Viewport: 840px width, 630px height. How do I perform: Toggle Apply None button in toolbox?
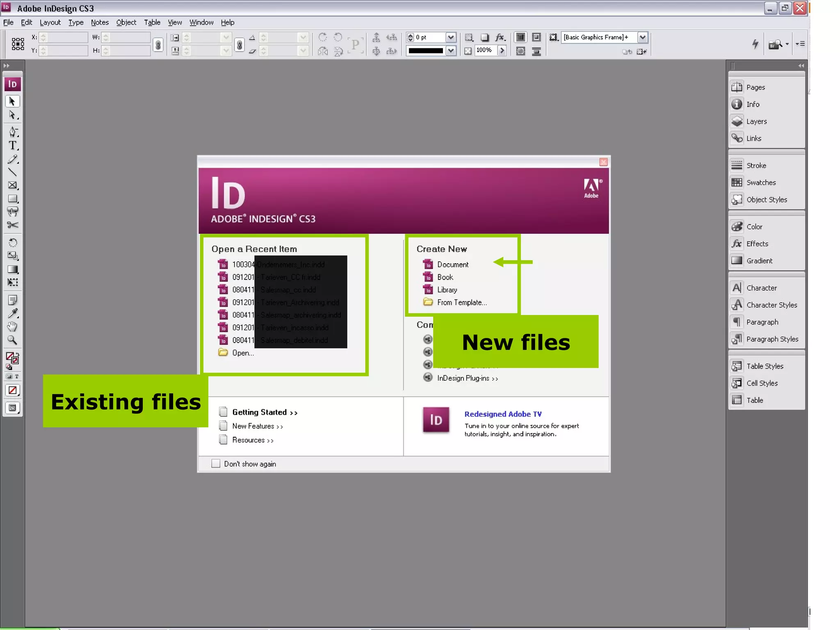point(13,390)
